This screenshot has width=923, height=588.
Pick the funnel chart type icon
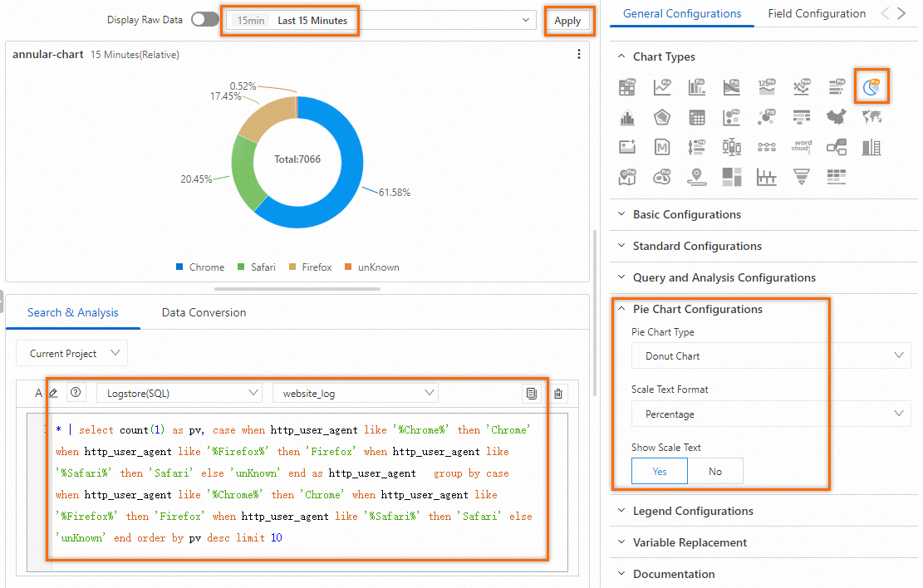pos(801,176)
